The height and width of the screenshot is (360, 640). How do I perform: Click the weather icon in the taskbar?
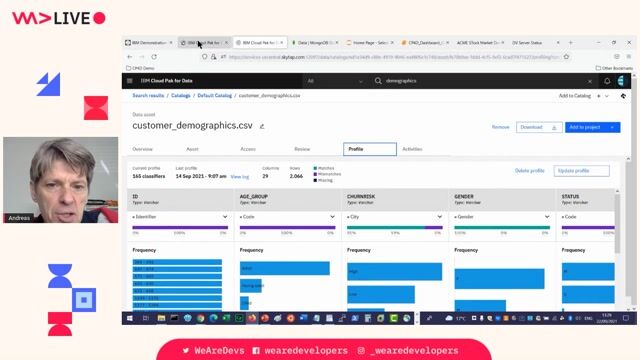(449, 318)
